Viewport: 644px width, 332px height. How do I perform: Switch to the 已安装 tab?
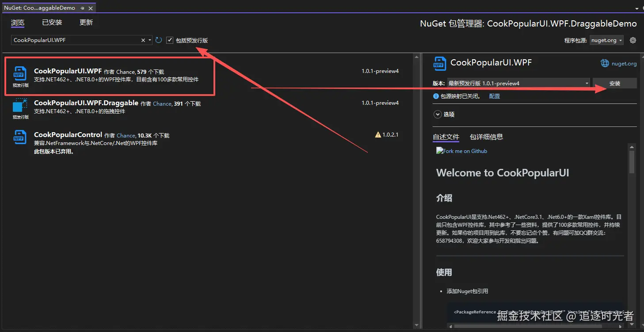[52, 23]
